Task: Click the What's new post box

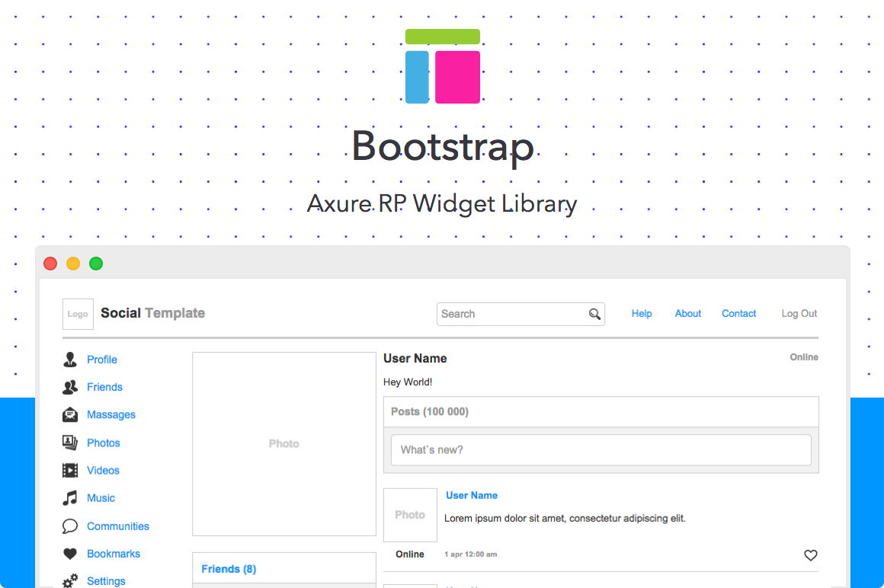Action: (x=601, y=450)
